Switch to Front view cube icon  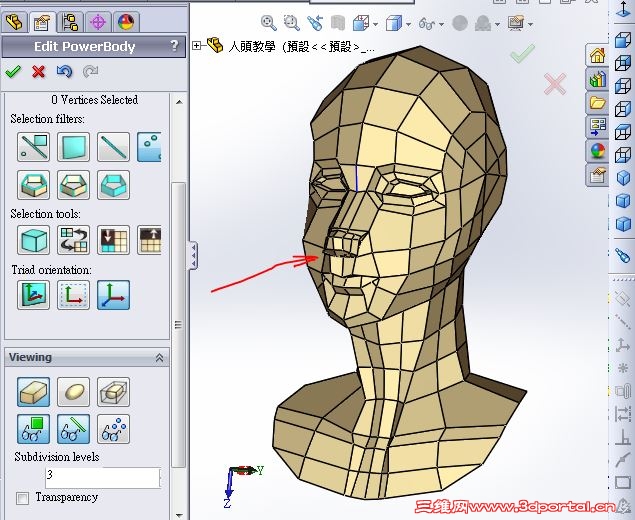point(623,40)
